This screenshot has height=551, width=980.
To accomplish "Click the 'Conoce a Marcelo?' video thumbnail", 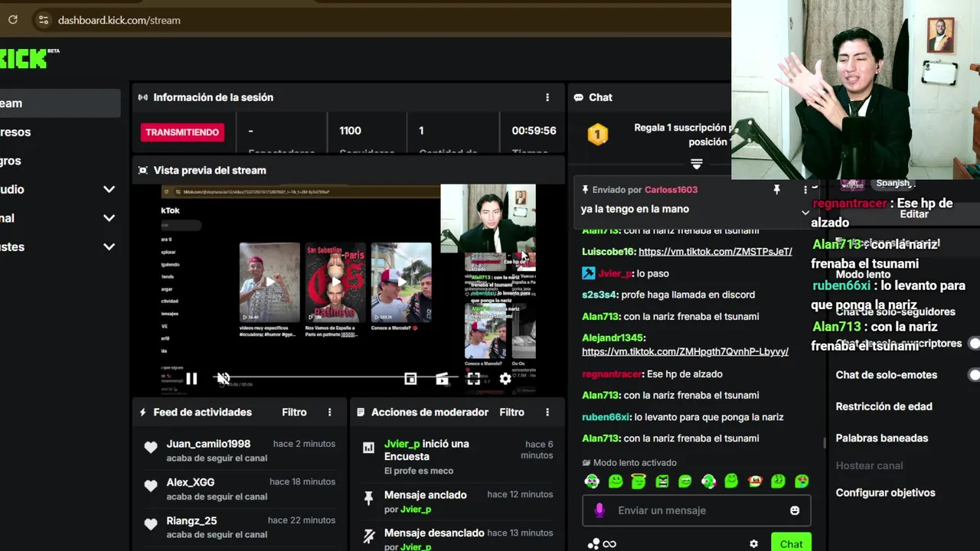I will 401,282.
